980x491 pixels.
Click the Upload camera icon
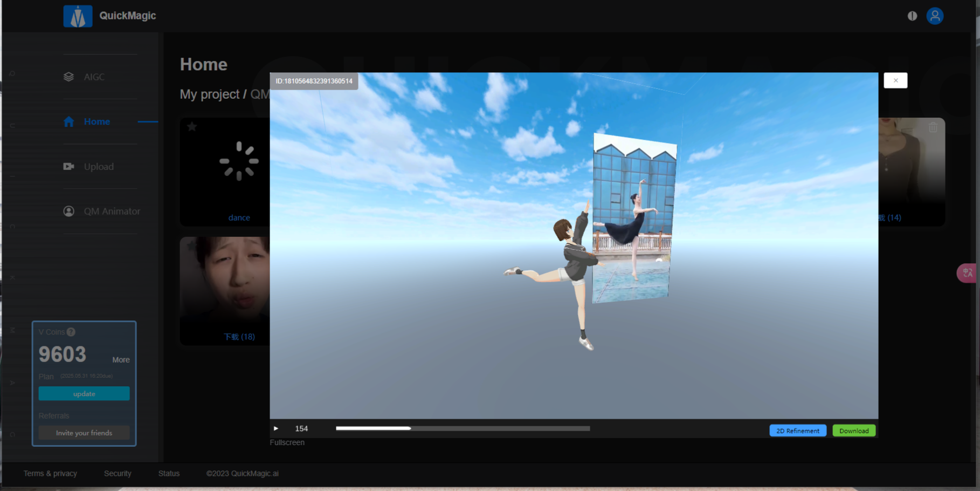(x=68, y=166)
